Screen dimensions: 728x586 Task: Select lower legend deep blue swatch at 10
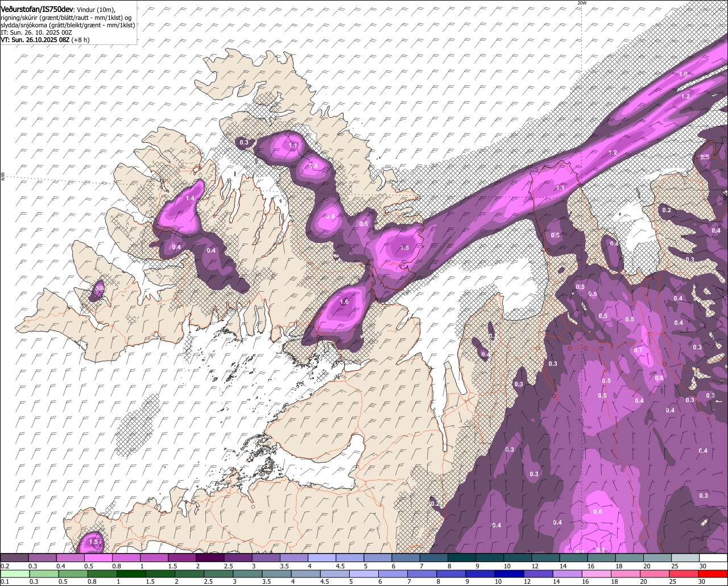point(510,573)
